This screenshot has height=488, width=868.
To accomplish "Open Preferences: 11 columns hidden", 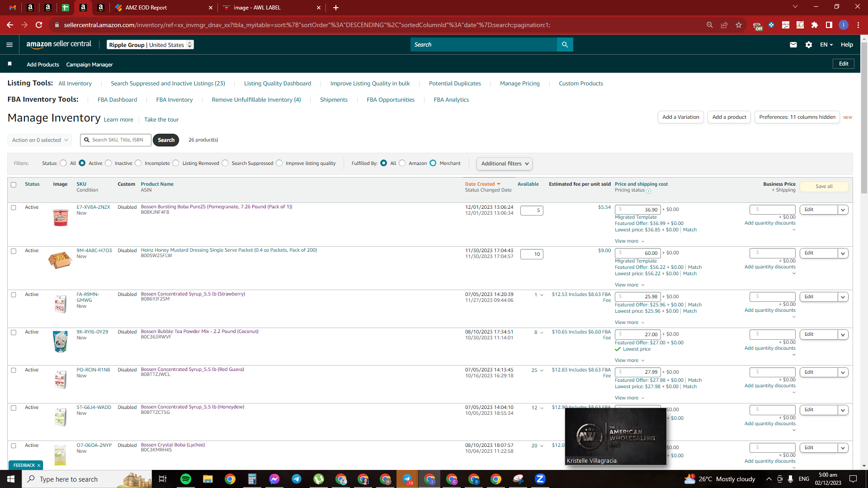I will (x=797, y=117).
